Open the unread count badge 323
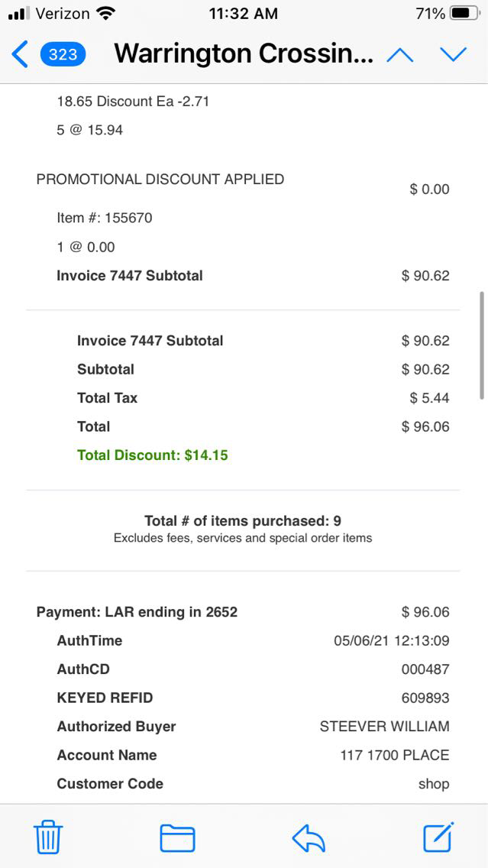The height and width of the screenshot is (868, 488). click(x=63, y=54)
